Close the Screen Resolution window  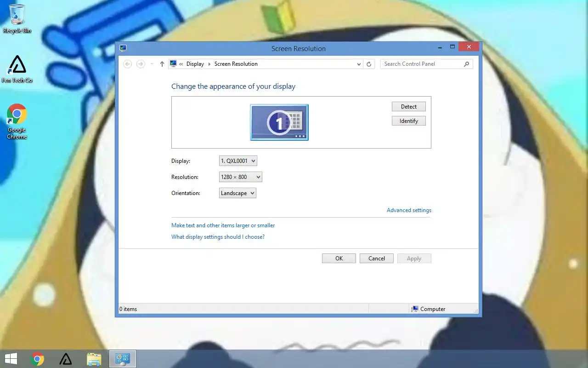[x=469, y=47]
